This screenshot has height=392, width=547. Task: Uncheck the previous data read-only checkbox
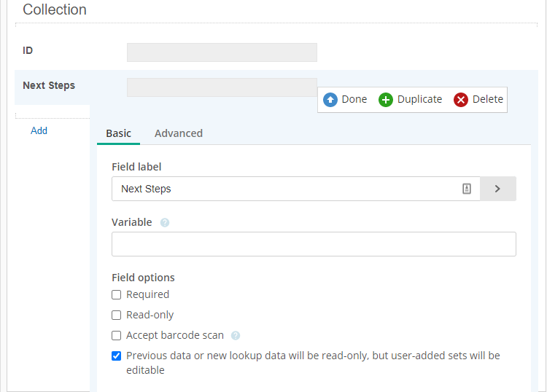[116, 356]
